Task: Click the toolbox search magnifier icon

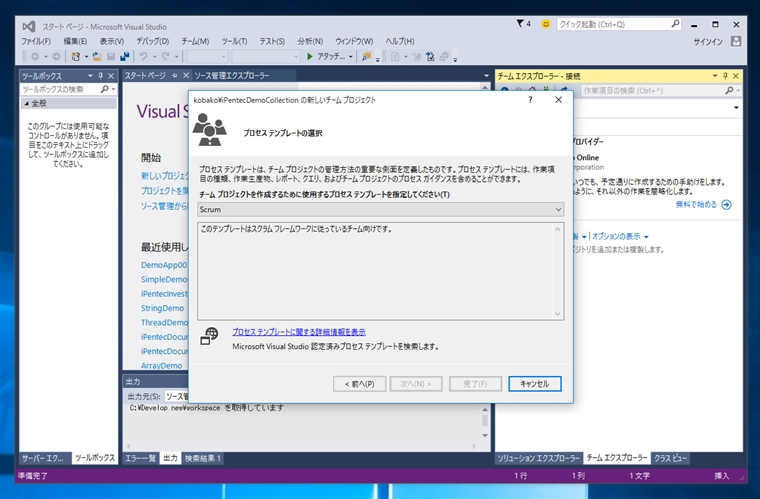Action: pos(105,89)
